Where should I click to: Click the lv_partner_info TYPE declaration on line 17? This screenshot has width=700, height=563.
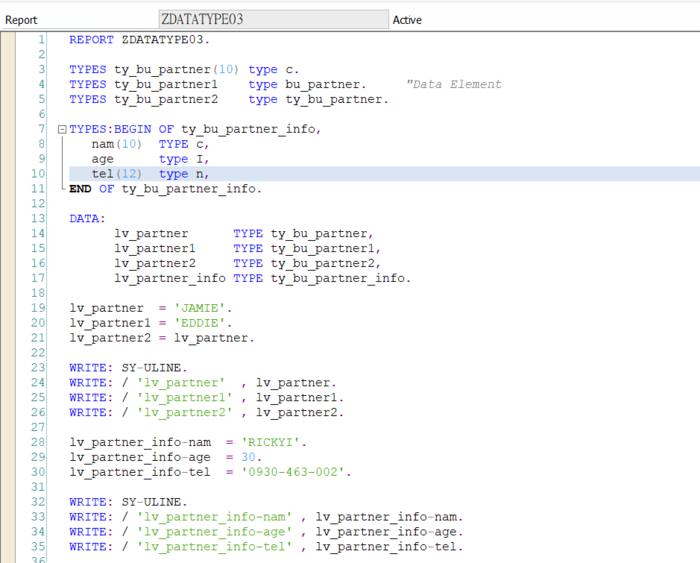(262, 278)
